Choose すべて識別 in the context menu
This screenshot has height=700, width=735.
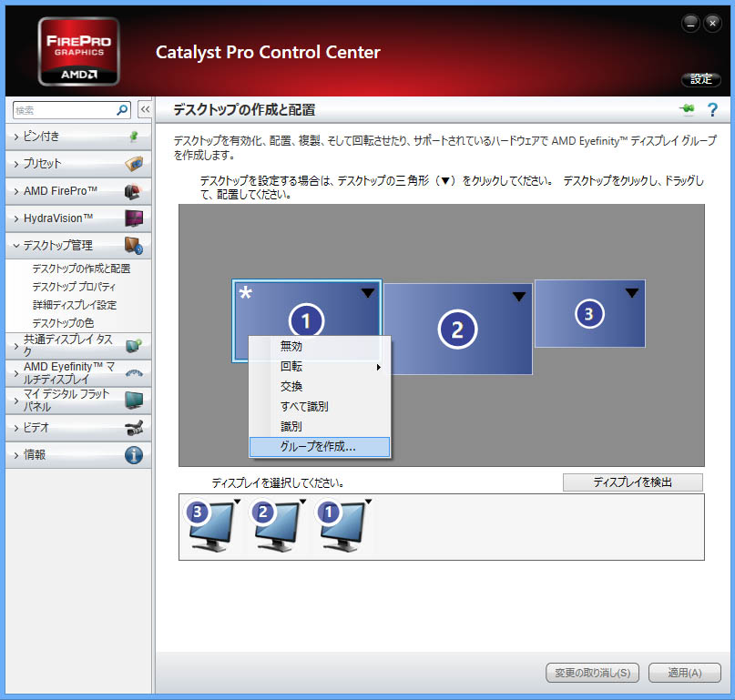(320, 407)
